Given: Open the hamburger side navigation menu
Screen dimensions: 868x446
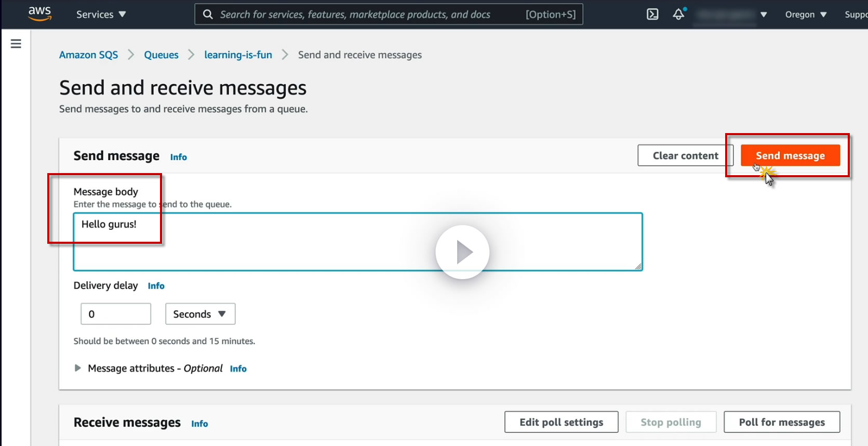Looking at the screenshot, I should (x=16, y=44).
